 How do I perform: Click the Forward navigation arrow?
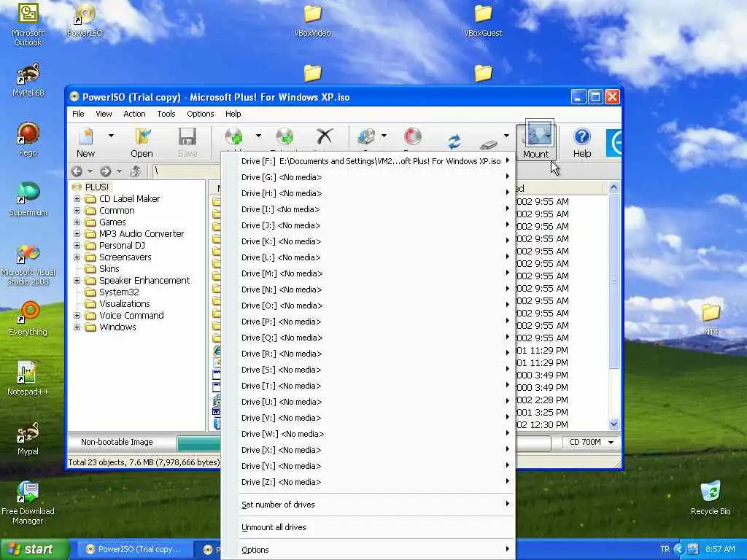106,171
